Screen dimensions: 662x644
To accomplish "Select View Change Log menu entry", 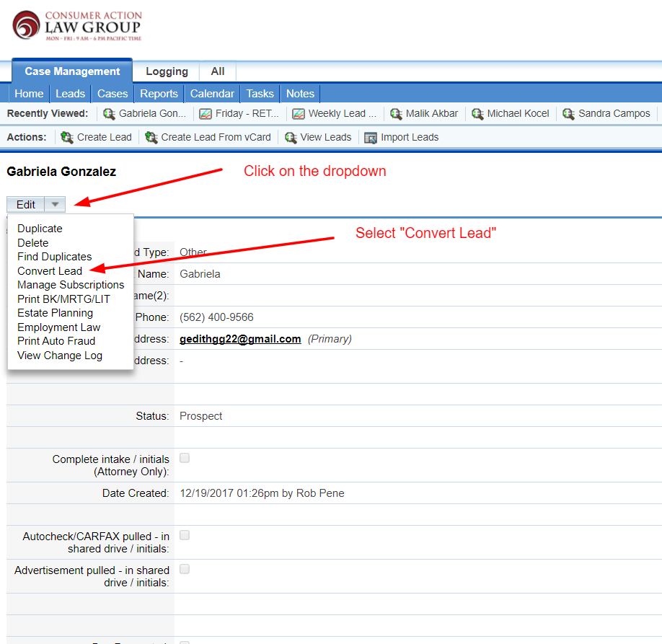I will click(60, 356).
